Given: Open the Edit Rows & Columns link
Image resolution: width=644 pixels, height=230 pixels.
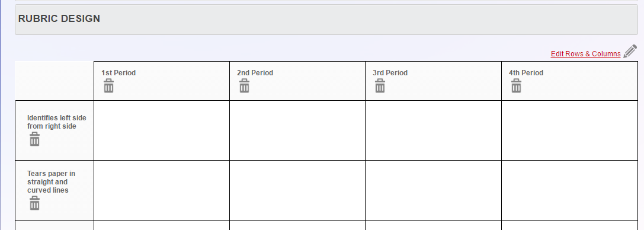Looking at the screenshot, I should pos(585,54).
